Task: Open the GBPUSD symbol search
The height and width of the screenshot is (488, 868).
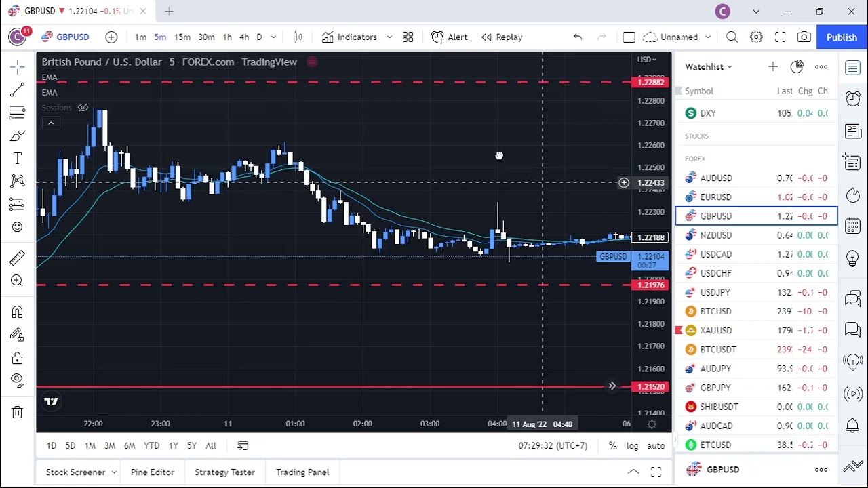Action: (x=65, y=37)
